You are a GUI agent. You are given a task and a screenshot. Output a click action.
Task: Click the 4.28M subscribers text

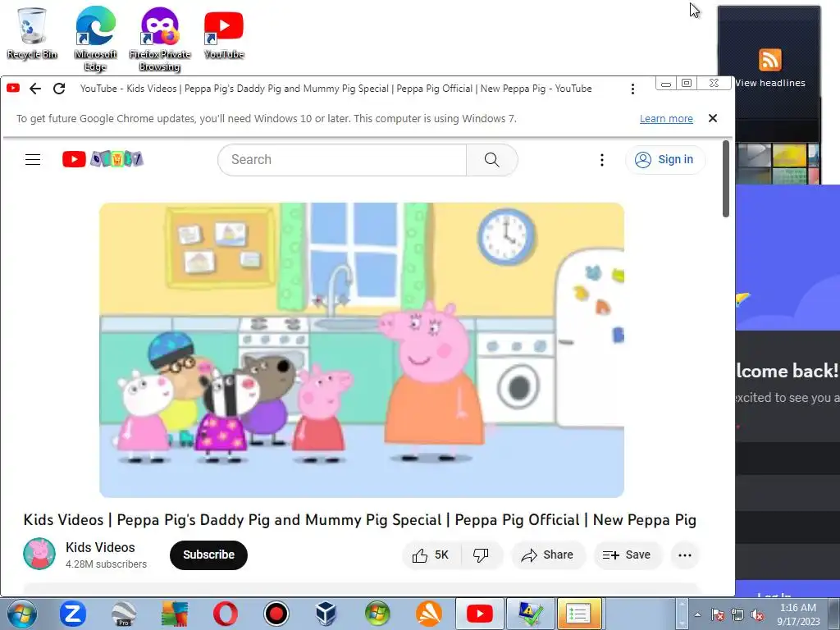[x=106, y=564]
